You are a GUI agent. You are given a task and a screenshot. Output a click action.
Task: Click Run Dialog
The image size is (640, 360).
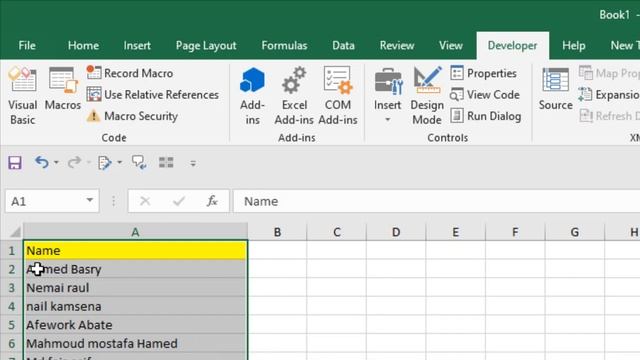point(486,116)
